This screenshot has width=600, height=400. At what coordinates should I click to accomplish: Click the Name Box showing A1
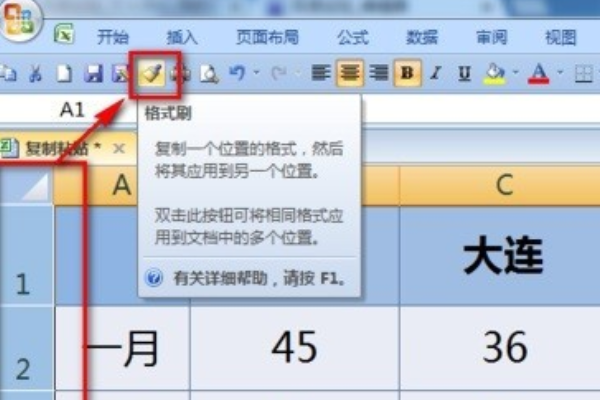pyautogui.click(x=72, y=110)
